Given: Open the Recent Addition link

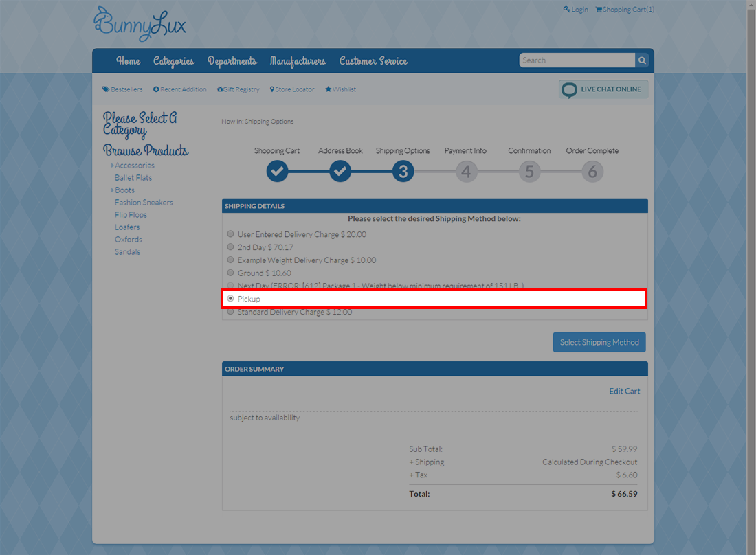Looking at the screenshot, I should (179, 89).
